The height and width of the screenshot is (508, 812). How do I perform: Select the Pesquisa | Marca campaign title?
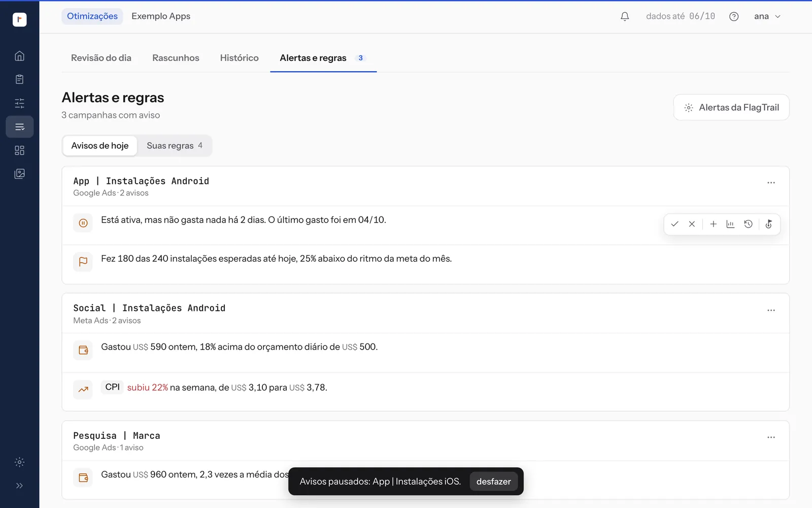(x=117, y=436)
